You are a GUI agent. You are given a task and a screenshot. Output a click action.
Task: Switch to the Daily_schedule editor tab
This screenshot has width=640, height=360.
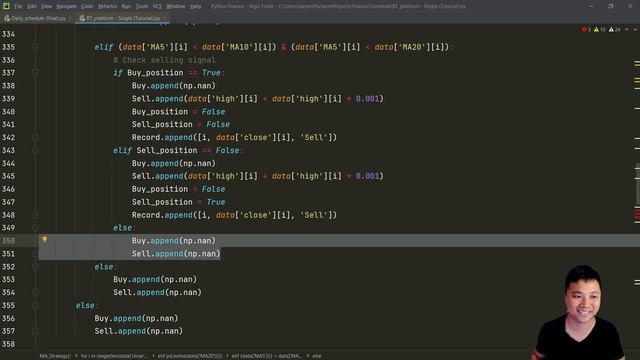38,18
